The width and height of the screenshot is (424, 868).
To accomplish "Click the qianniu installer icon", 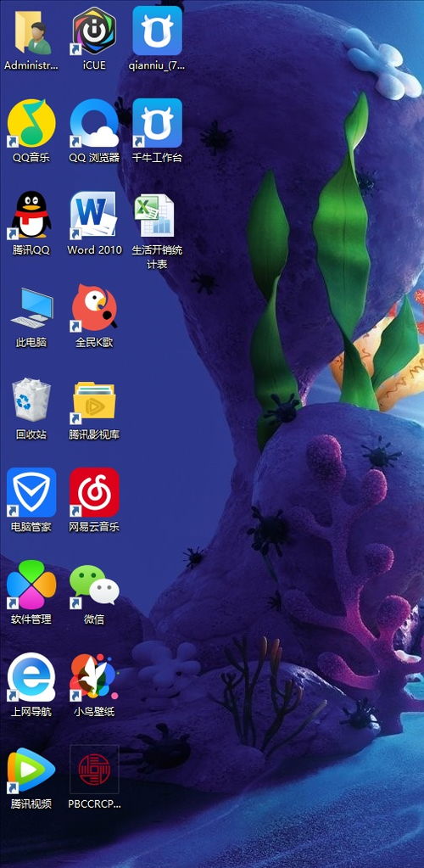I will (x=157, y=31).
